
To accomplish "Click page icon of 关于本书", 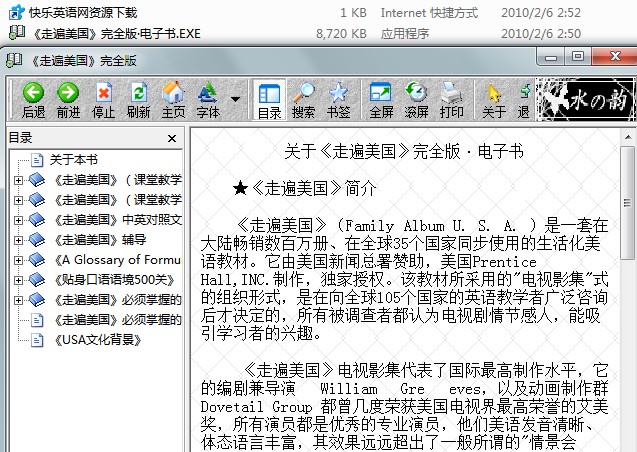I will (37, 160).
